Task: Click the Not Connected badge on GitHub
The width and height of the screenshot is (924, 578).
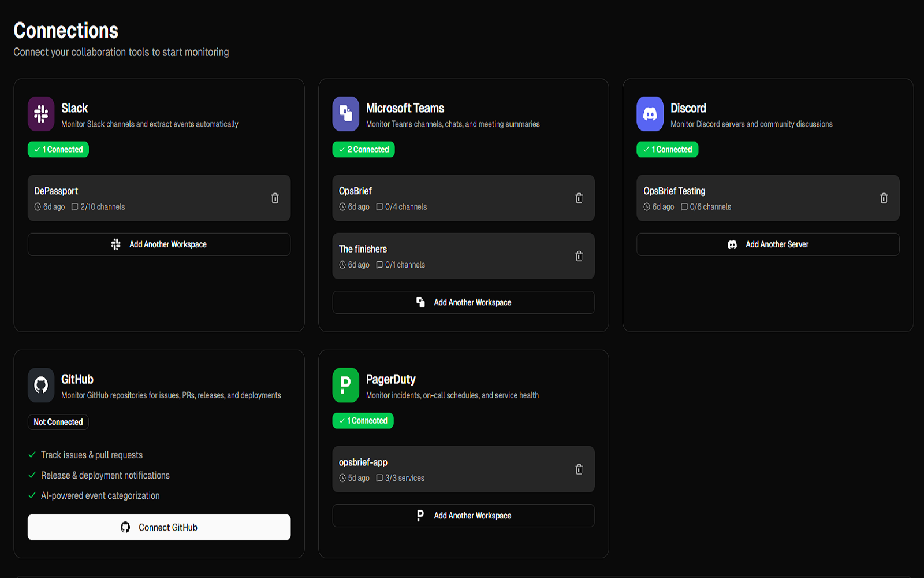Action: (x=58, y=422)
